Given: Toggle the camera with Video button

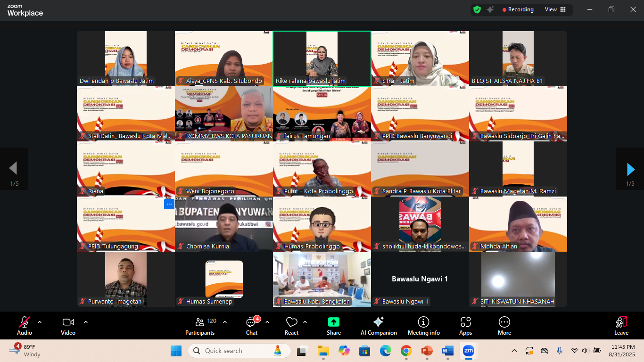Looking at the screenshot, I should coord(68,326).
